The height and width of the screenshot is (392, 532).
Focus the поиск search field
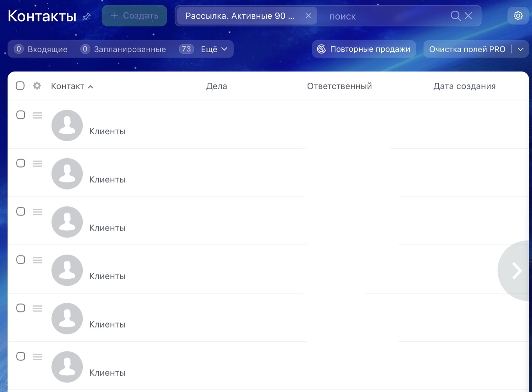[x=386, y=16]
